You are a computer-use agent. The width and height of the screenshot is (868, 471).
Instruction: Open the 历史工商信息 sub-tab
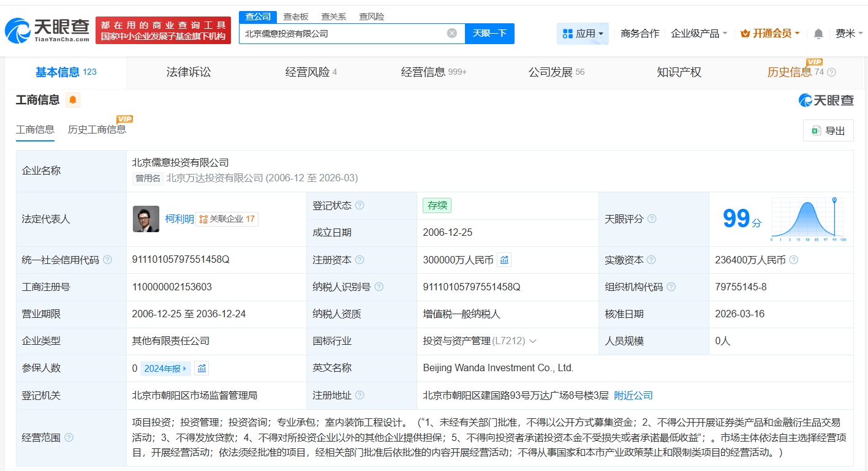coord(97,129)
